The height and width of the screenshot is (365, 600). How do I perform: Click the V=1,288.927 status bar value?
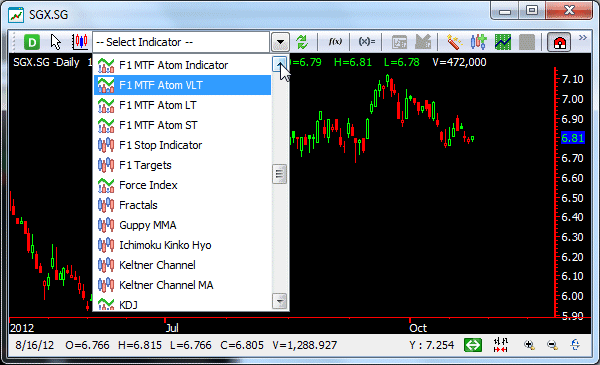(x=305, y=345)
